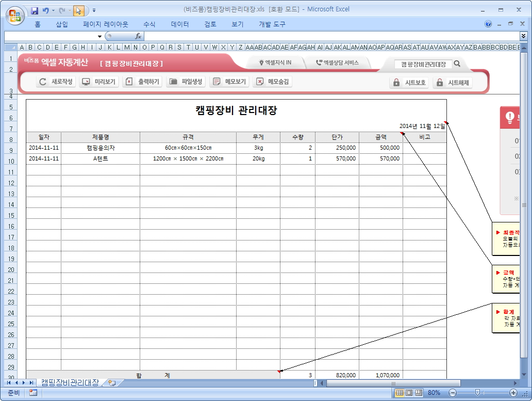
Task: Insert a new worksheet tab icon
Action: click(112, 383)
